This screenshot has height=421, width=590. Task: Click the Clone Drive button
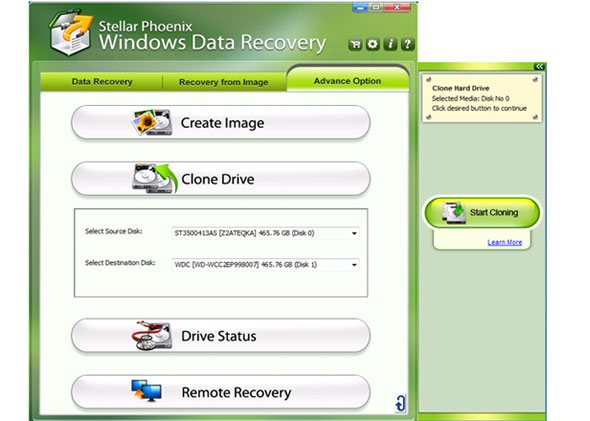point(221,179)
